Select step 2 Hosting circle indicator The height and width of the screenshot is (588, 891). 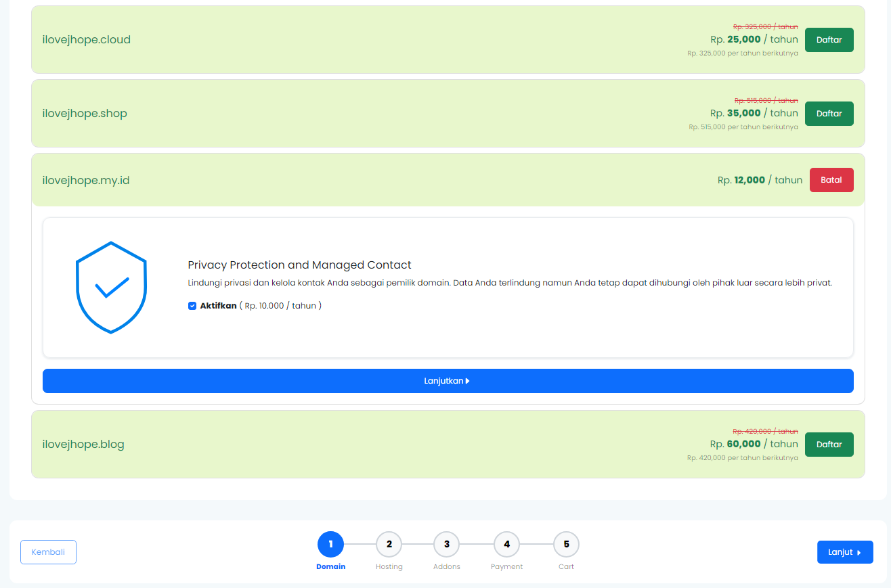click(389, 543)
